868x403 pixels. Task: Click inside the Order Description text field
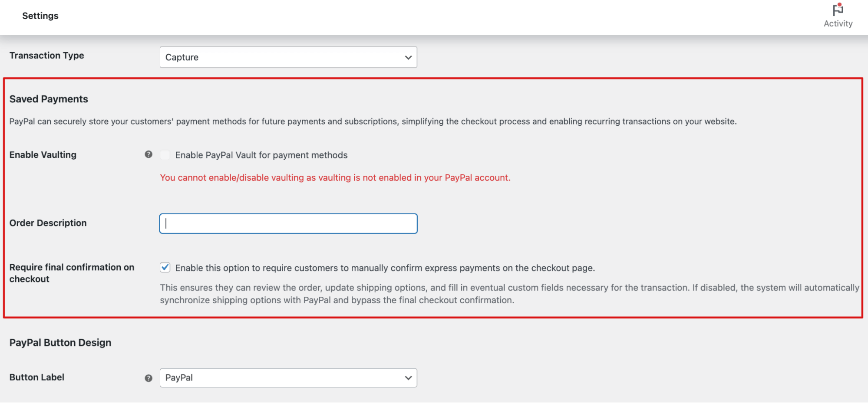(x=288, y=223)
